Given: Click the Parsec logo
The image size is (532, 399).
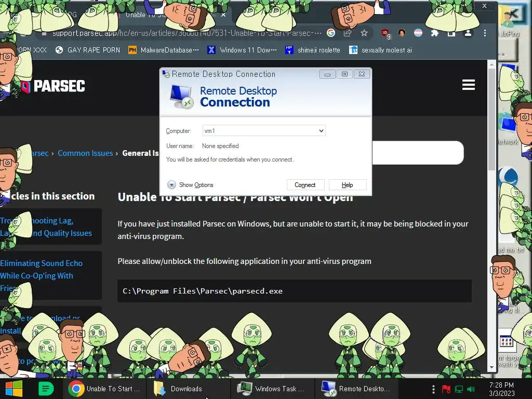Looking at the screenshot, I should click(53, 86).
